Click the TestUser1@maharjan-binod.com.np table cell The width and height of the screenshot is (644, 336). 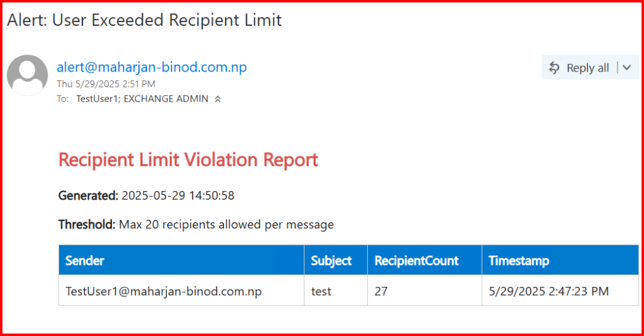164,291
